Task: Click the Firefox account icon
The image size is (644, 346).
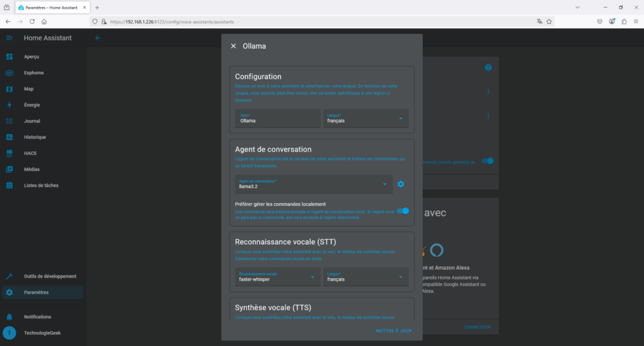Action: 612,21
